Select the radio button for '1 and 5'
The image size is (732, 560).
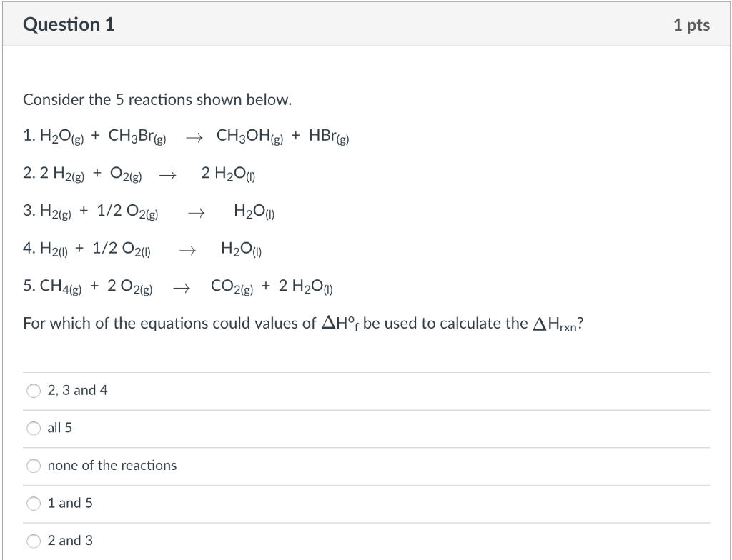(x=33, y=503)
